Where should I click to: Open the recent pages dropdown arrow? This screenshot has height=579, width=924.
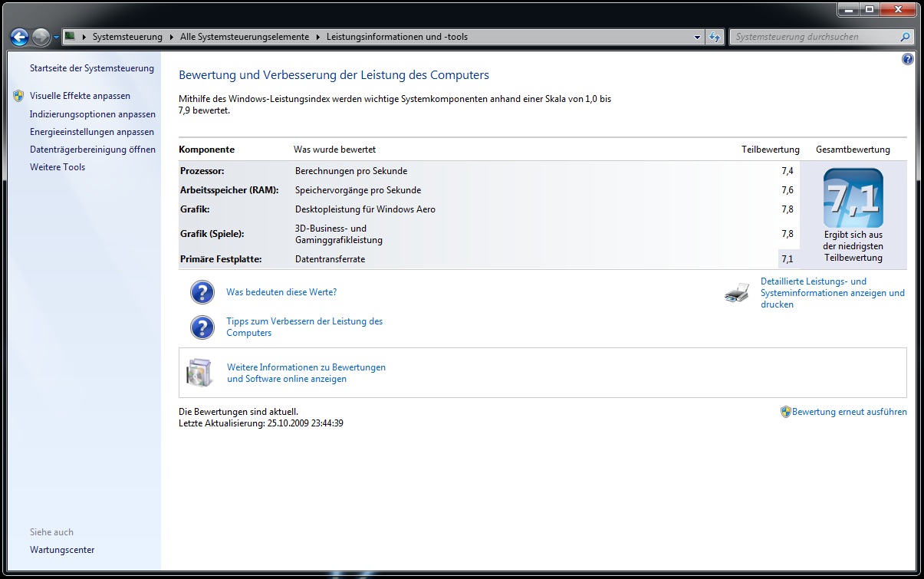point(56,37)
